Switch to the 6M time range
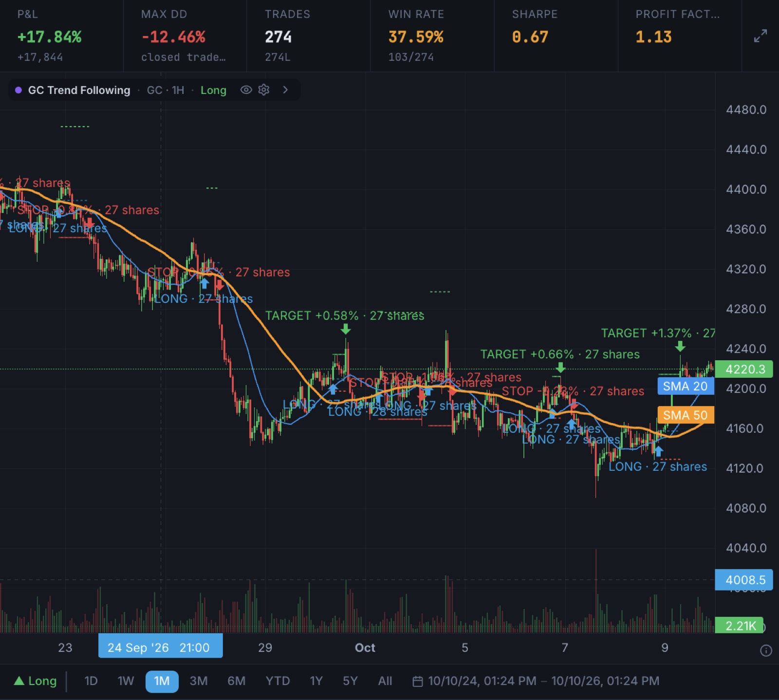The height and width of the screenshot is (700, 779). point(236,681)
